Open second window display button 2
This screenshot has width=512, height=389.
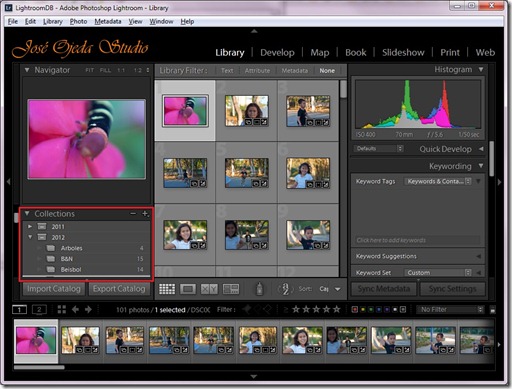click(x=39, y=310)
